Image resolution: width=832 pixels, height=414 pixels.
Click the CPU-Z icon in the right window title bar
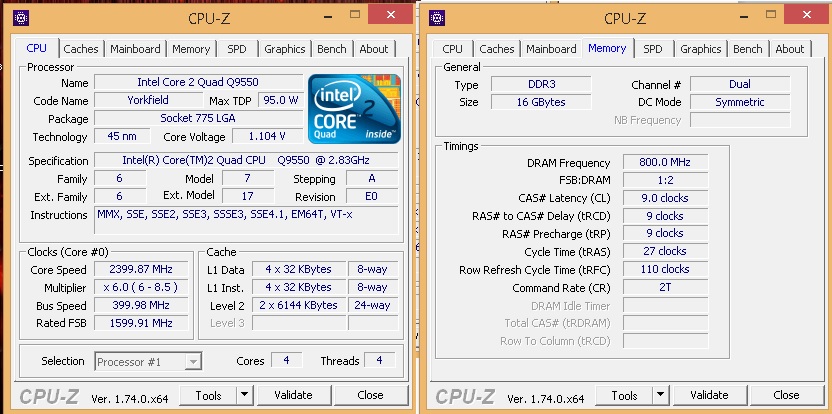(438, 17)
